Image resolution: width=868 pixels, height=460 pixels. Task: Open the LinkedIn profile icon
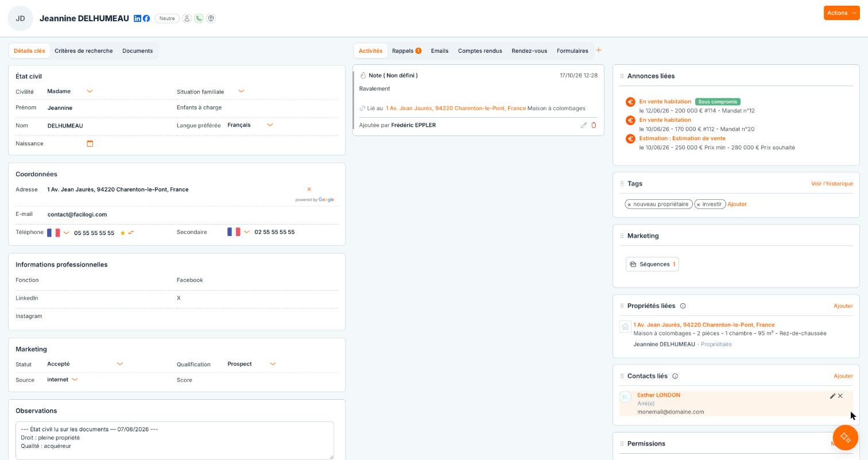click(137, 18)
